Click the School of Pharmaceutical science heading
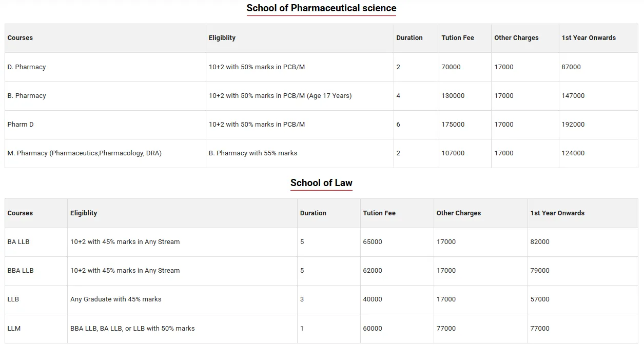644x345 pixels. tap(321, 8)
